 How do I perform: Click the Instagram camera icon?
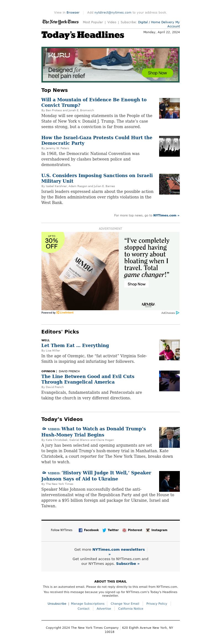coord(148,530)
